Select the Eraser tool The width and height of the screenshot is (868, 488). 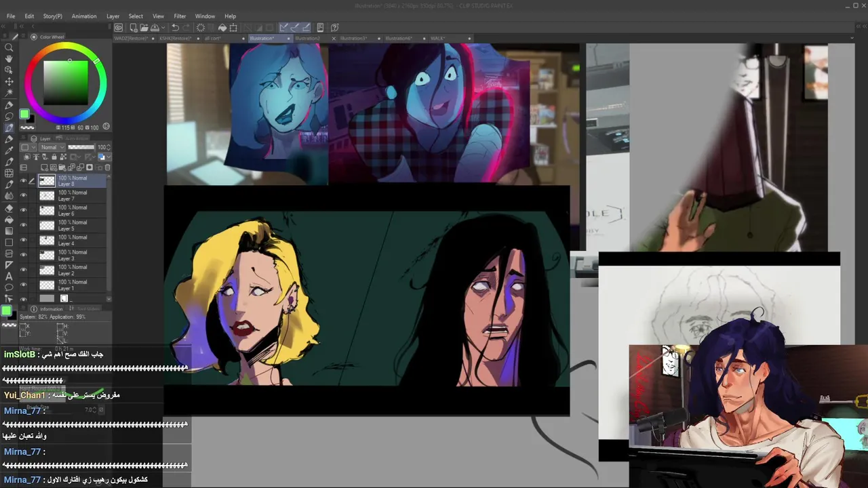[x=9, y=209]
